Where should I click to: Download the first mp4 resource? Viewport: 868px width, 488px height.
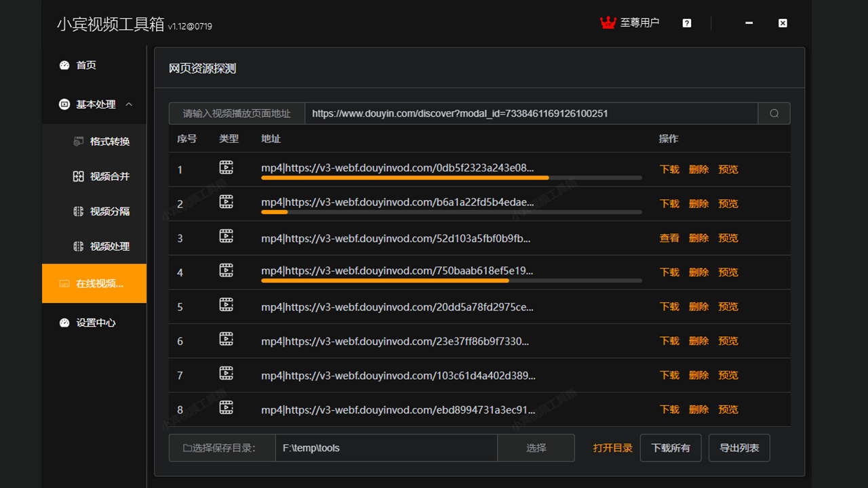point(669,169)
